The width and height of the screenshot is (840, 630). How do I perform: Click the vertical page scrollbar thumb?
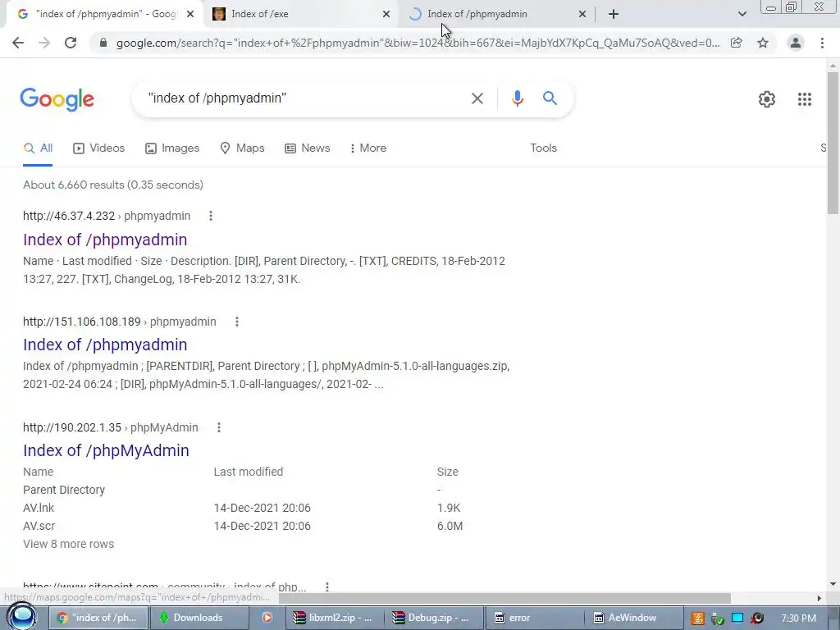tap(833, 142)
